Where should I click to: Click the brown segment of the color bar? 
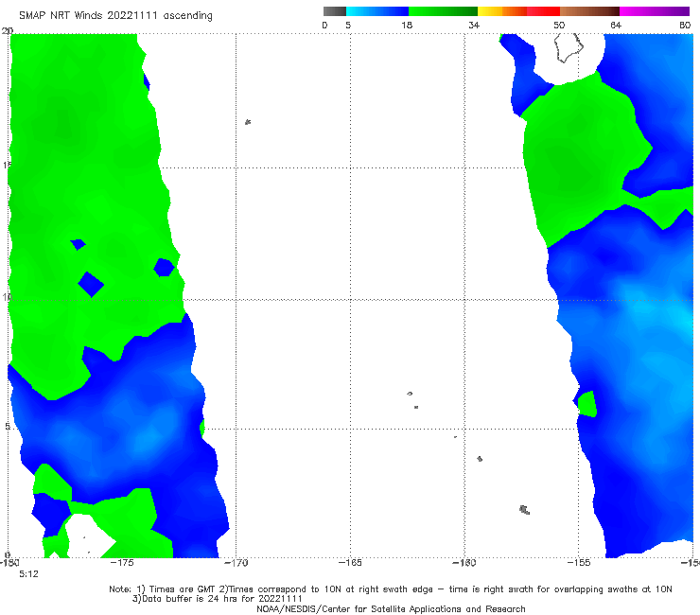pyautogui.click(x=589, y=11)
